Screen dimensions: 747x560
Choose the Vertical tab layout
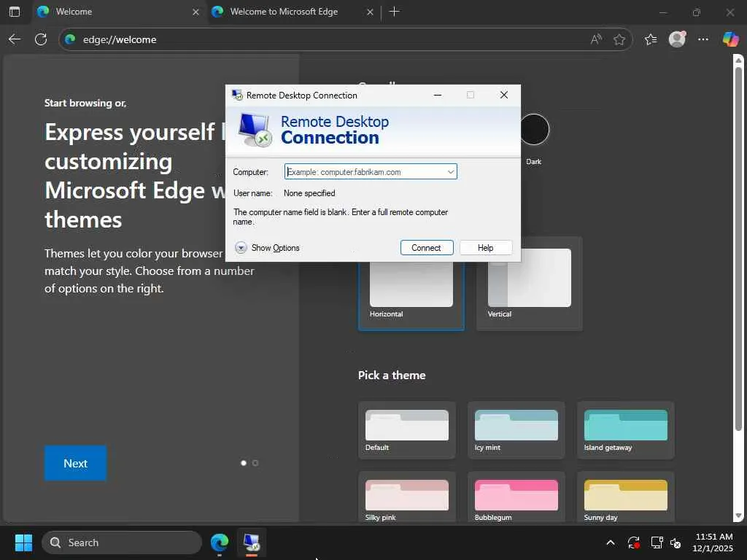tap(530, 284)
